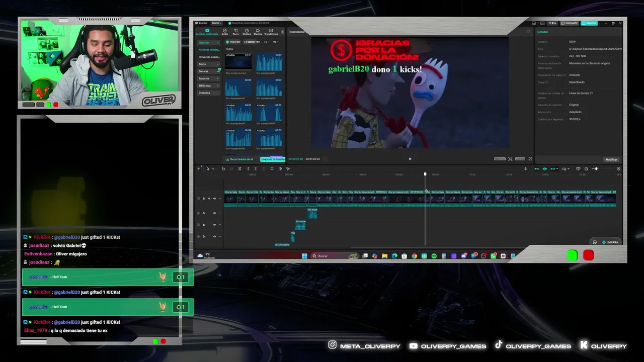The width and height of the screenshot is (644, 362).
Task: Open more options for the main video track
Action: coord(220,199)
